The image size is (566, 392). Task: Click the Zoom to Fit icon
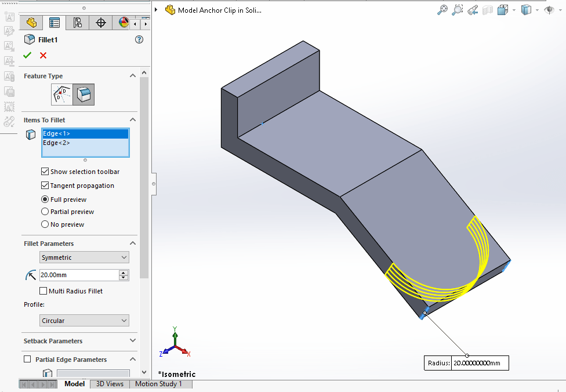pyautogui.click(x=442, y=10)
